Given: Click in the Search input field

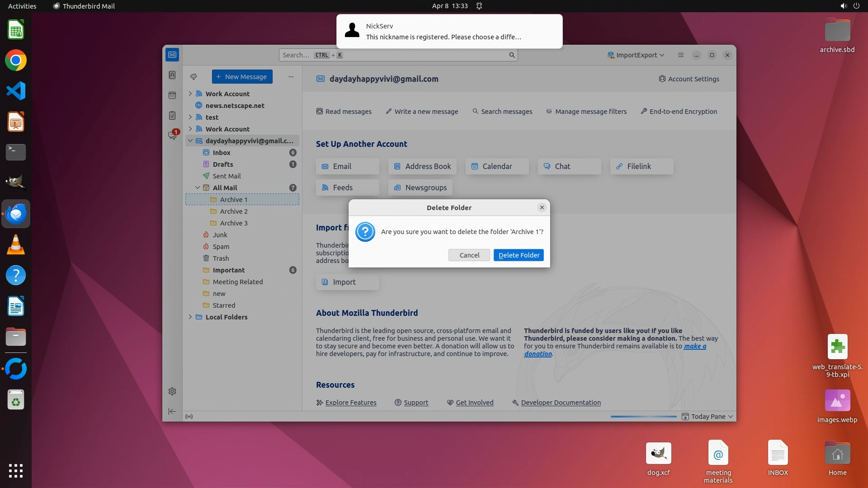Looking at the screenshot, I should 393,55.
